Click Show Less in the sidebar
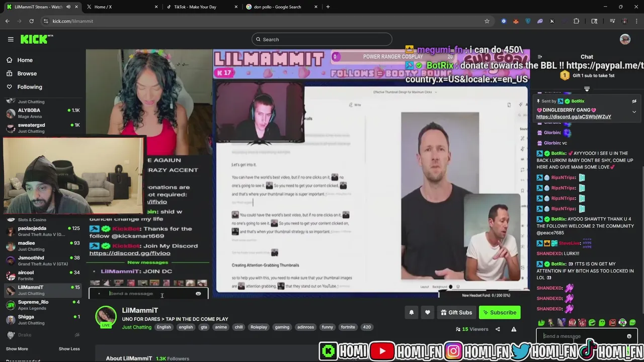 click(69, 349)
